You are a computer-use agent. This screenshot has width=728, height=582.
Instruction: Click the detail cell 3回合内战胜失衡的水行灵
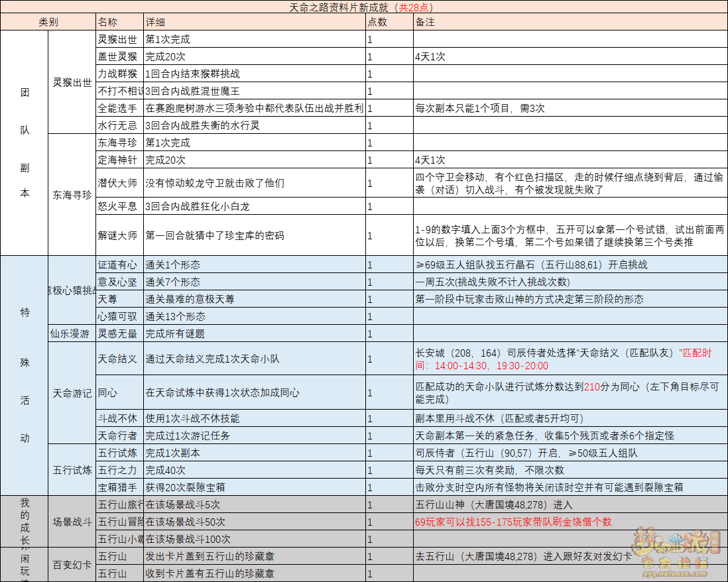click(255, 125)
